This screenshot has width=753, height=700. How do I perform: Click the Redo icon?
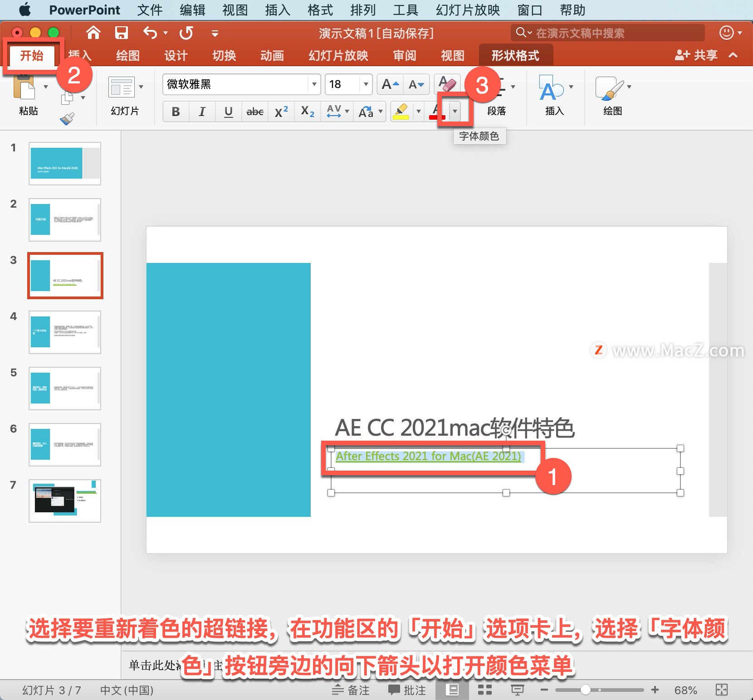click(186, 33)
